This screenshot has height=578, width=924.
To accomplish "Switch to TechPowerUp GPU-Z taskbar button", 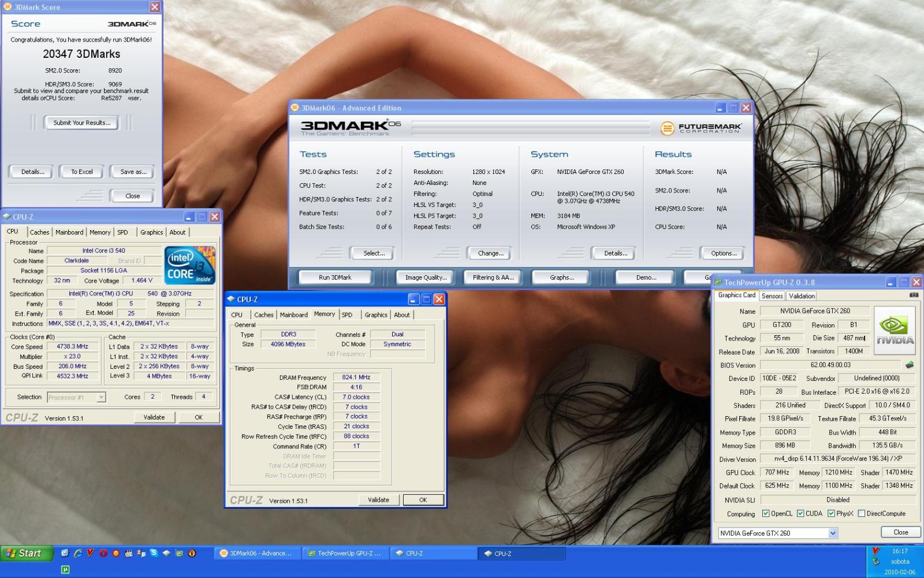I will [344, 553].
